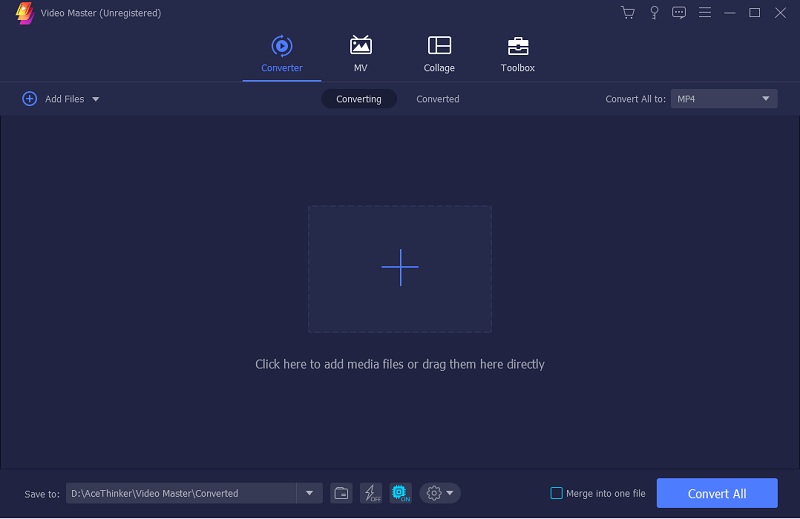Click the Convert All button
The width and height of the screenshot is (800, 519).
(x=717, y=493)
